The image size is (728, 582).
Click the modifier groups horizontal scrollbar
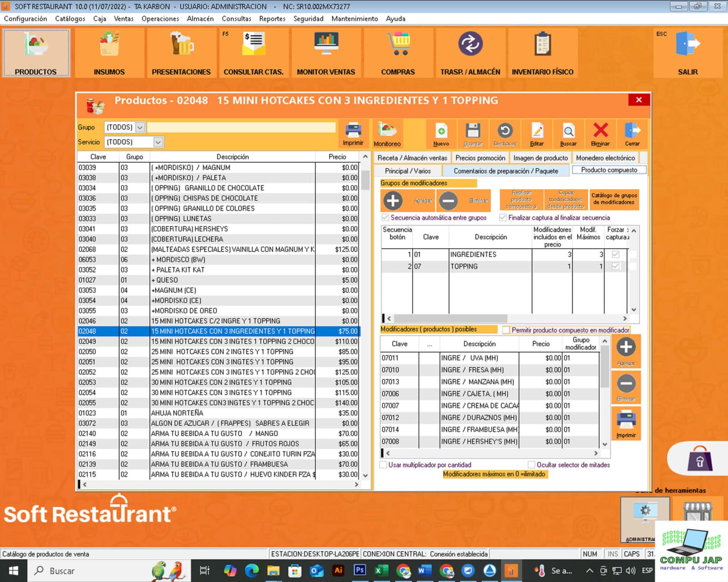pos(506,318)
